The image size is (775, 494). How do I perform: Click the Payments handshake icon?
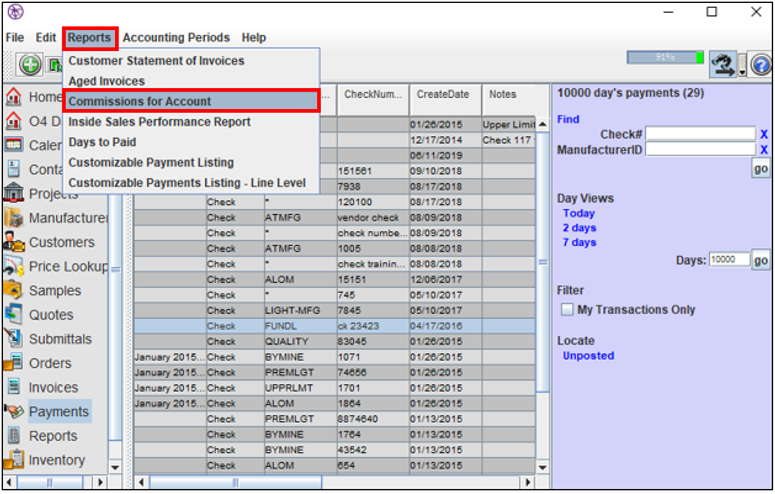[14, 411]
